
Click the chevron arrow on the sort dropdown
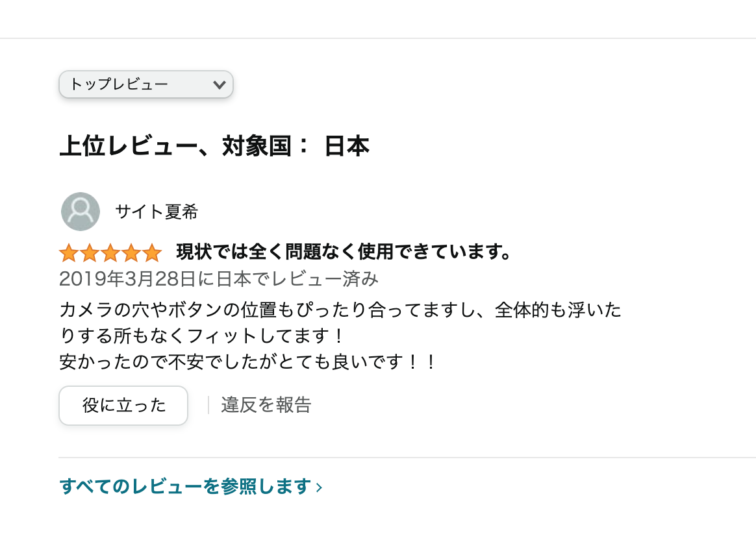(220, 84)
